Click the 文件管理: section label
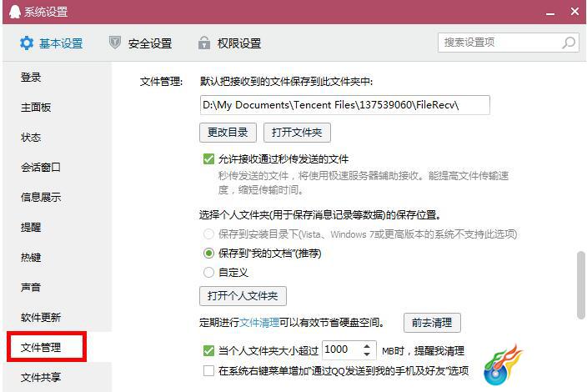The image size is (587, 392). click(x=161, y=81)
